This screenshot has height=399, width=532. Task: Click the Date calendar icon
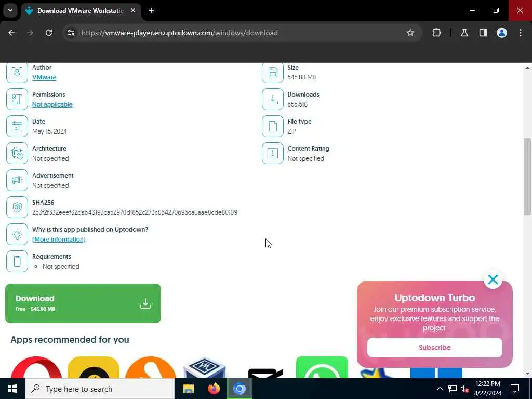[17, 126]
